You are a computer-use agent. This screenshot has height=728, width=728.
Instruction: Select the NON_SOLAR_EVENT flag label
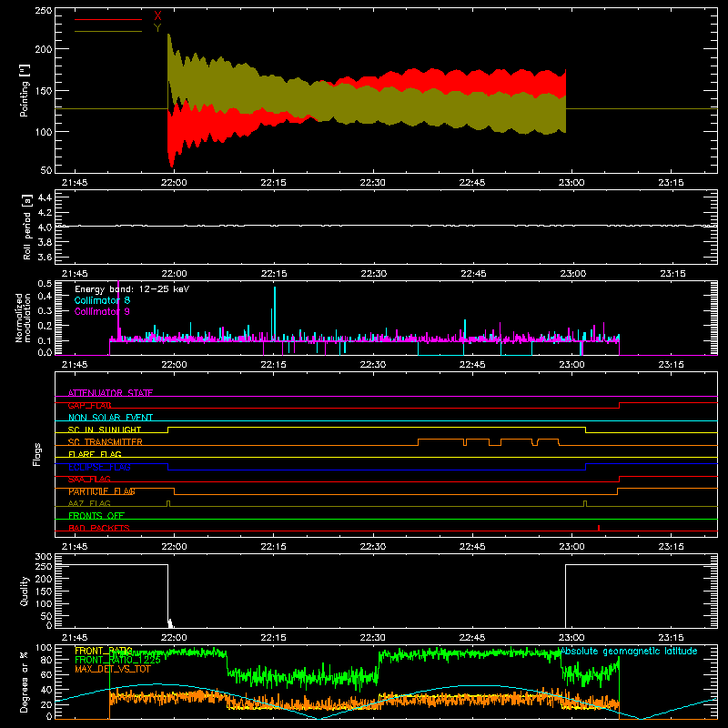(110, 418)
